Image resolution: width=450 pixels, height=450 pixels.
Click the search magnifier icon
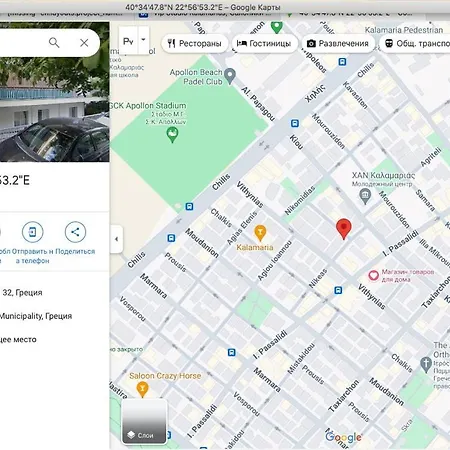(x=54, y=42)
